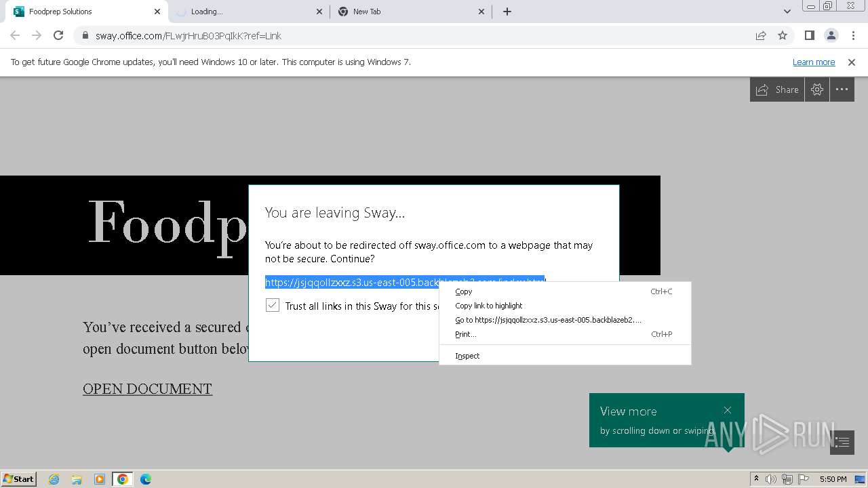The image size is (868, 488).
Task: Open the browser side panel
Action: (x=809, y=35)
